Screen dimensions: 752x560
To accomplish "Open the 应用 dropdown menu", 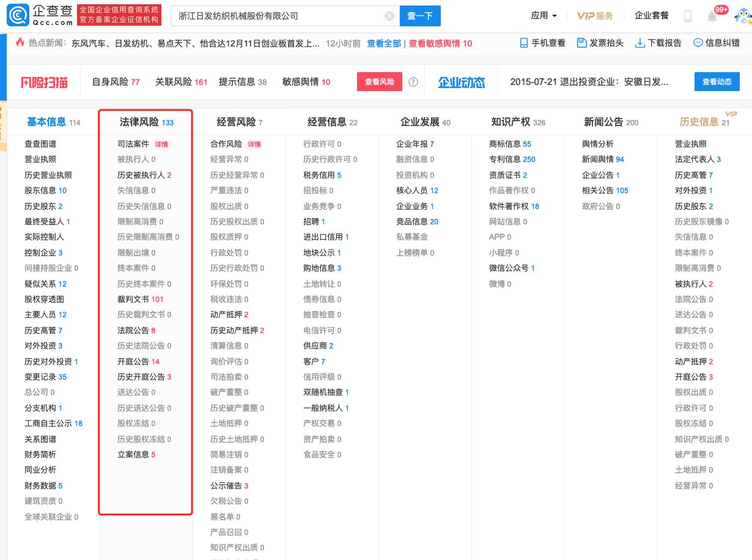I will pyautogui.click(x=543, y=15).
